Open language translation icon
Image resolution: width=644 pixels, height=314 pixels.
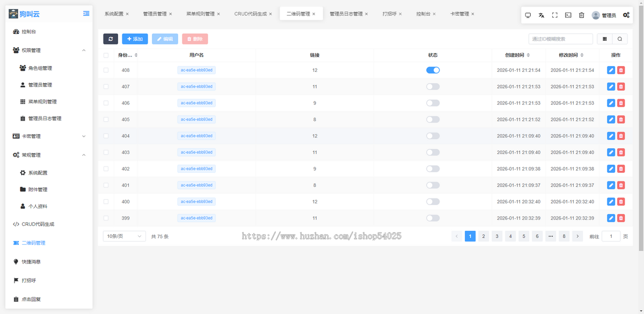pyautogui.click(x=541, y=16)
